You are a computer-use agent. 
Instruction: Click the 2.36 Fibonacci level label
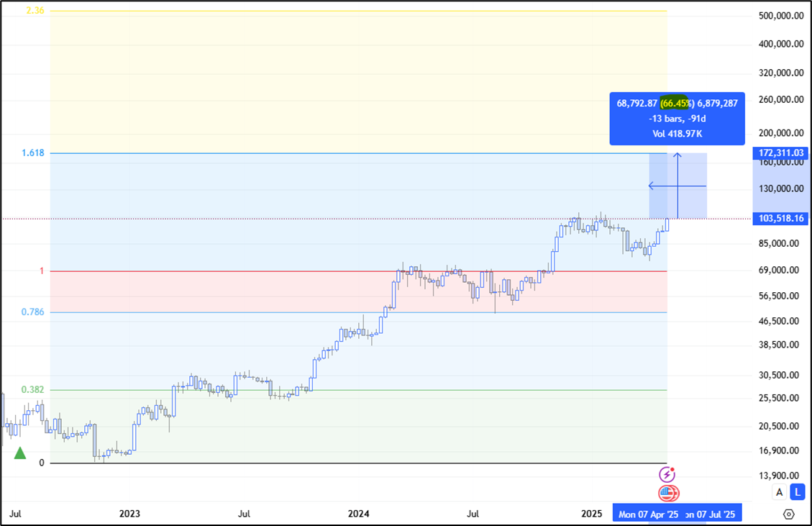pyautogui.click(x=35, y=11)
